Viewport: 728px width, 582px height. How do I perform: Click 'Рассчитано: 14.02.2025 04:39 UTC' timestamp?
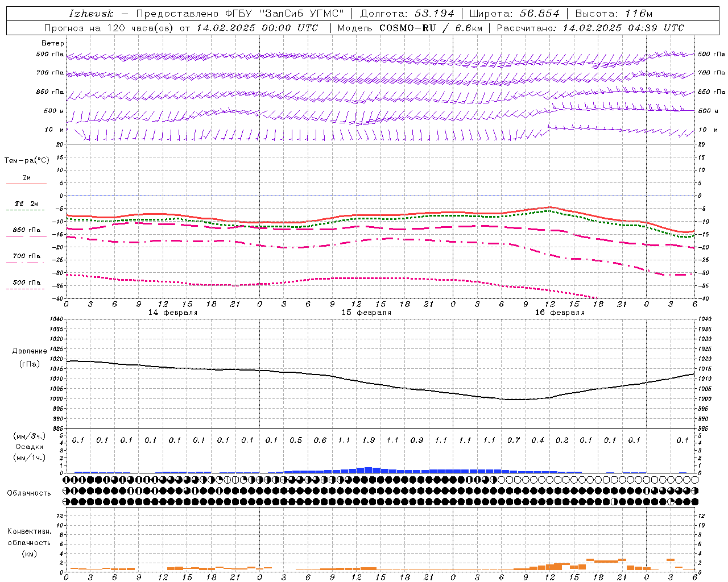point(590,28)
